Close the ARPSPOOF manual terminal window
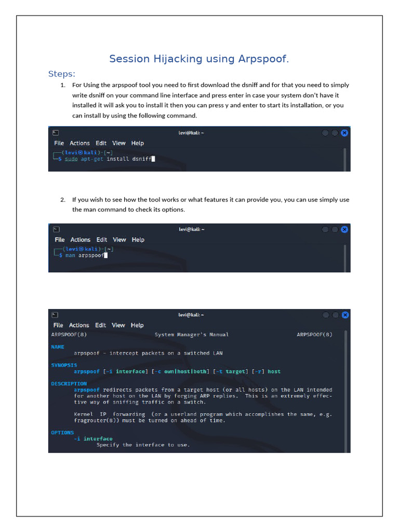The image size is (399, 532). click(344, 315)
